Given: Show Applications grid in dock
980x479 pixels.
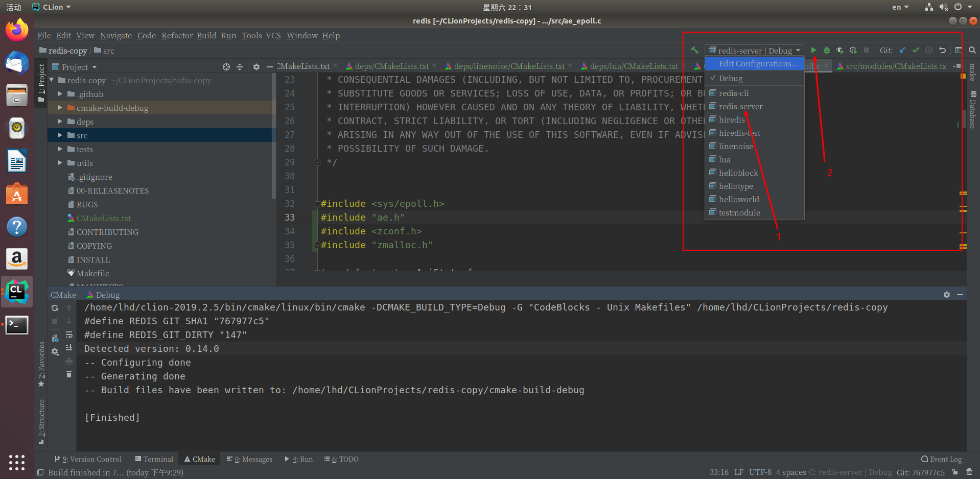Looking at the screenshot, I should pos(17,462).
